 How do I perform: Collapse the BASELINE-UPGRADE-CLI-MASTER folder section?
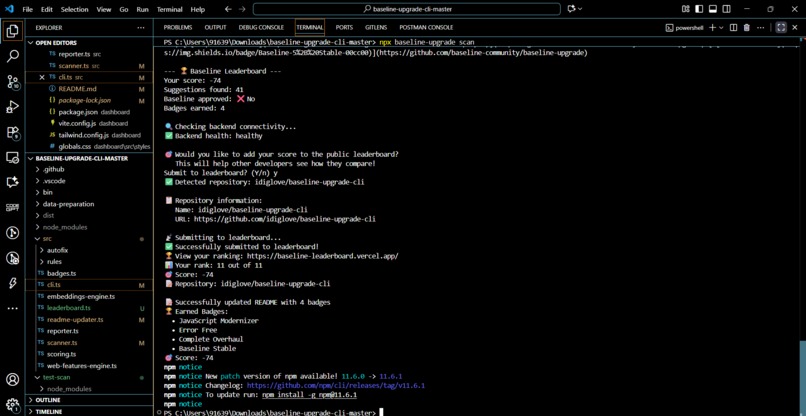pos(30,158)
